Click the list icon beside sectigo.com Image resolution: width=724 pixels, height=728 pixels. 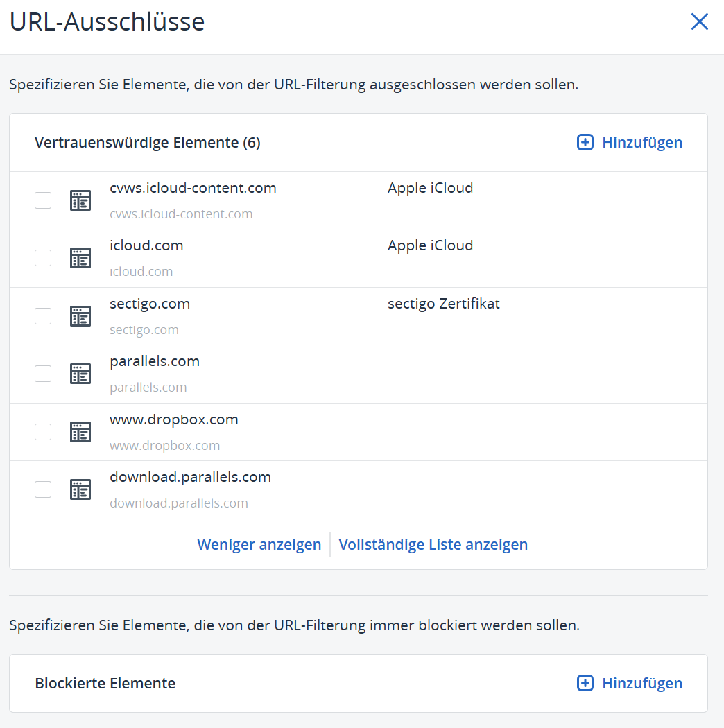pos(80,316)
